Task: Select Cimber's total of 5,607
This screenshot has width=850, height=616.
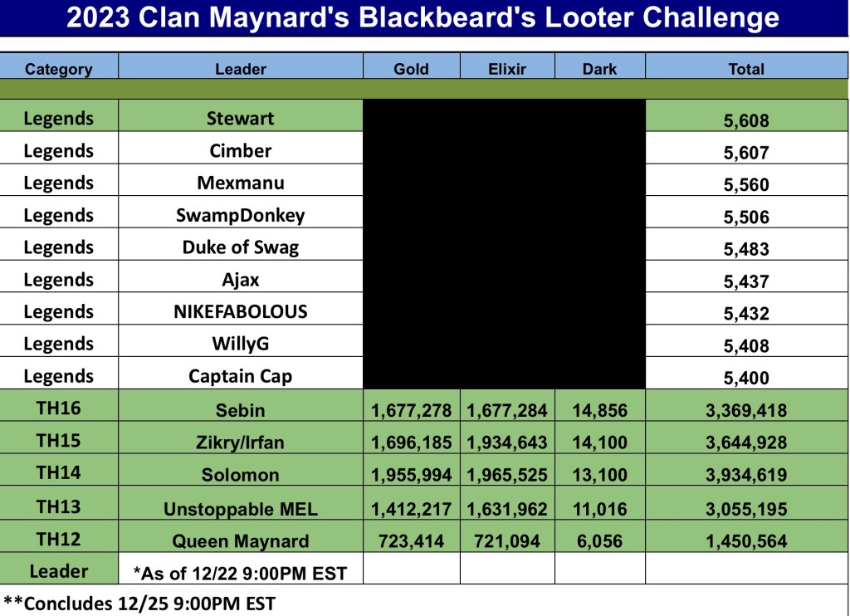Action: tap(746, 153)
